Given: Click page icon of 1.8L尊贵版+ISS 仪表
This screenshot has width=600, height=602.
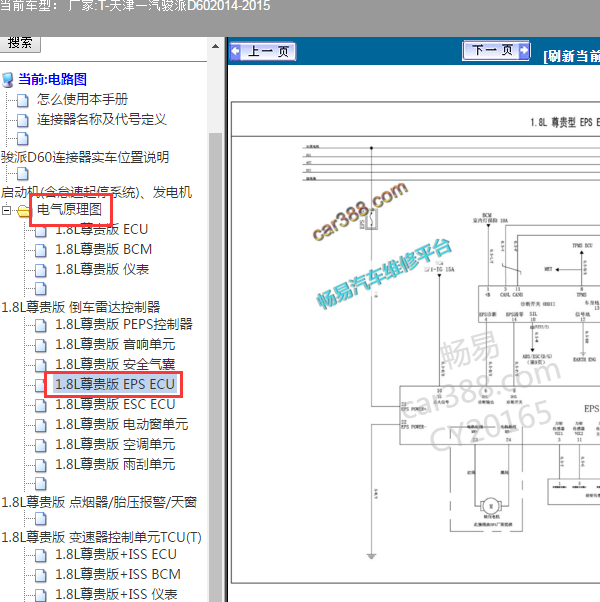Looking at the screenshot, I should pyautogui.click(x=41, y=595).
